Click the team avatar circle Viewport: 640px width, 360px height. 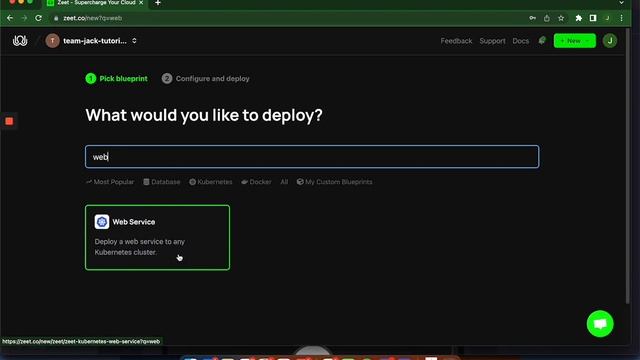click(52, 41)
